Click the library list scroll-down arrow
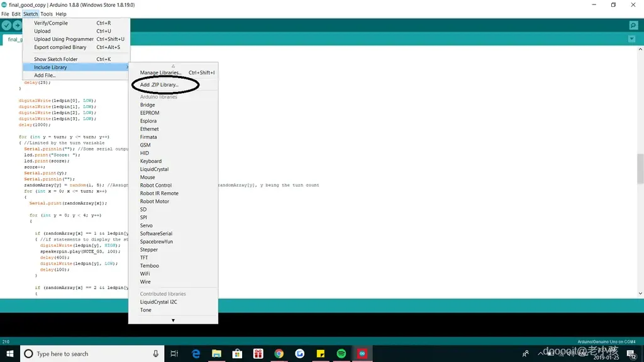The width and height of the screenshot is (644, 362). [173, 320]
